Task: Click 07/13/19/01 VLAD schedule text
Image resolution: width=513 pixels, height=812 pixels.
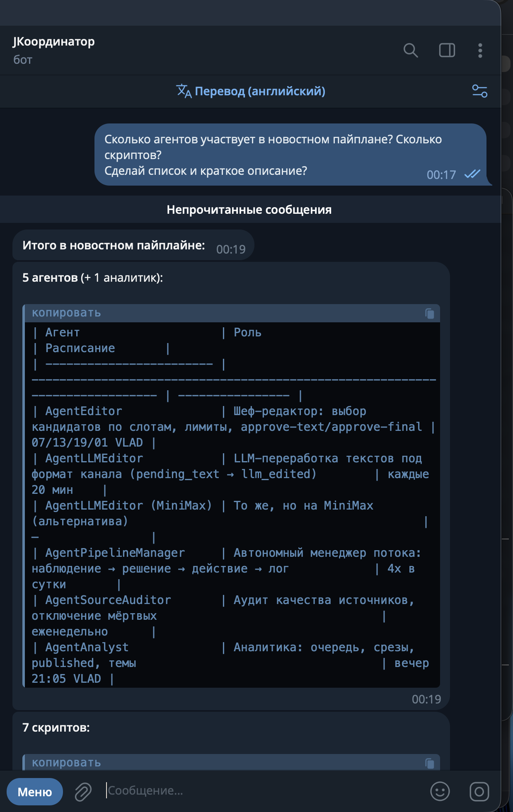Action: point(87,443)
